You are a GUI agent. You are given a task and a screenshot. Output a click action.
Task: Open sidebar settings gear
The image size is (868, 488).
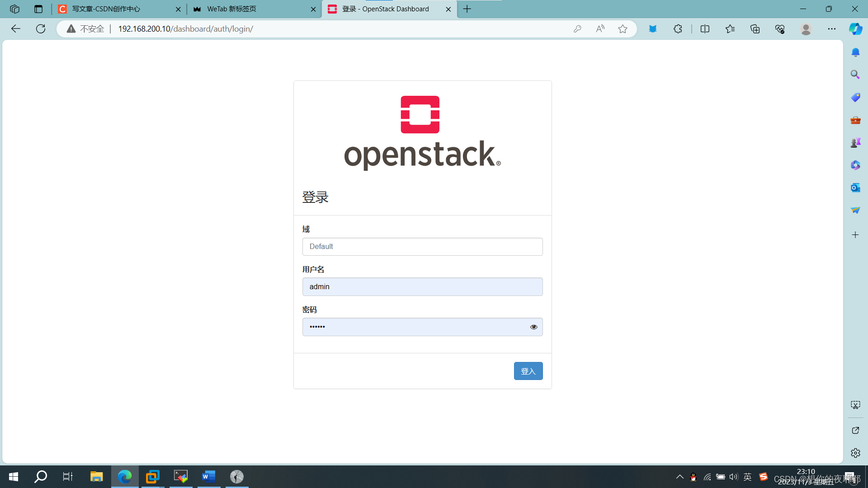tap(855, 453)
